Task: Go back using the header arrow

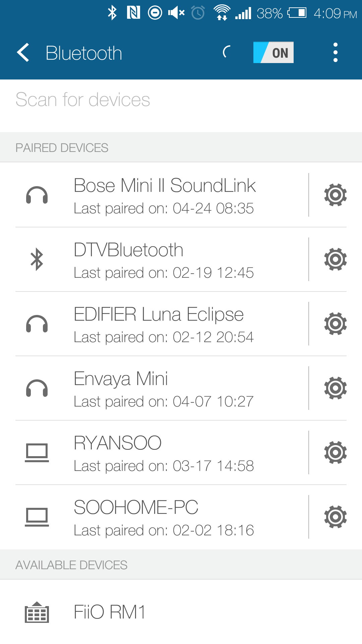Action: (x=23, y=53)
